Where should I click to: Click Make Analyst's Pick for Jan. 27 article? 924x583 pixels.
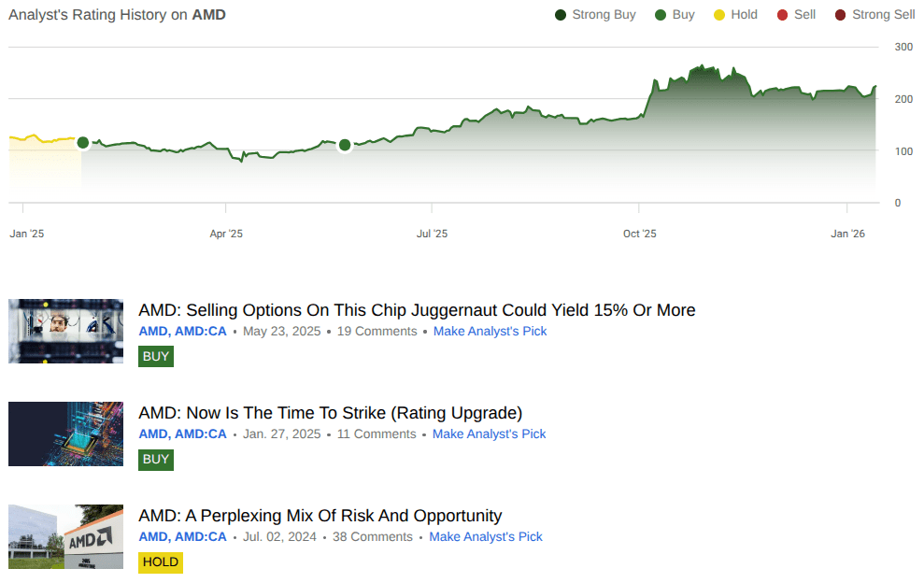point(489,434)
